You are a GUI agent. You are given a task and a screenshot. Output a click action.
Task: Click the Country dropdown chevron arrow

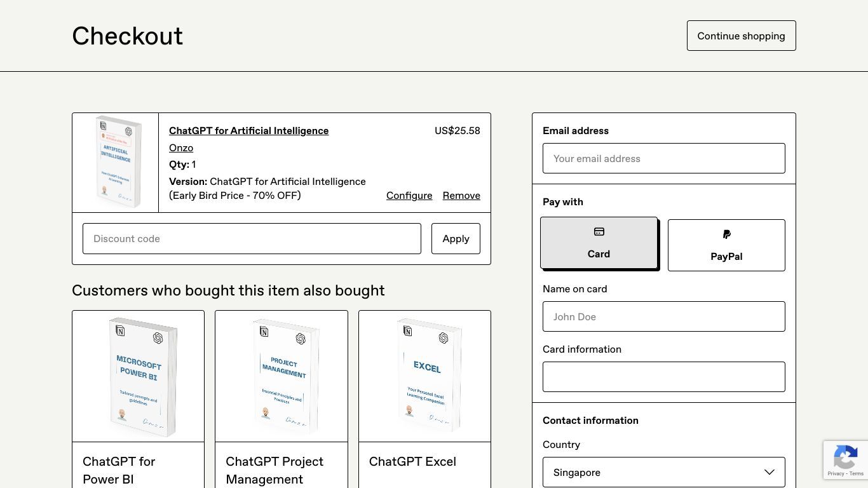coord(770,472)
